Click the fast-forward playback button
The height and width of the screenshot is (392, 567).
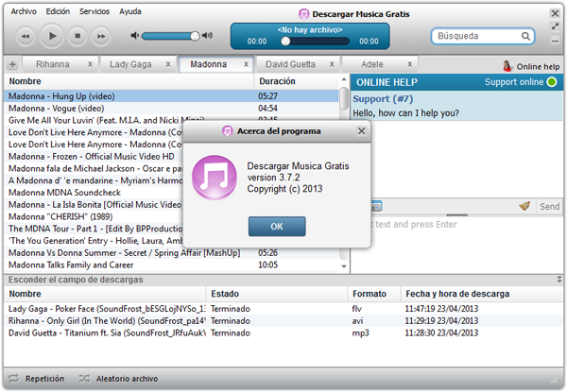tap(101, 36)
